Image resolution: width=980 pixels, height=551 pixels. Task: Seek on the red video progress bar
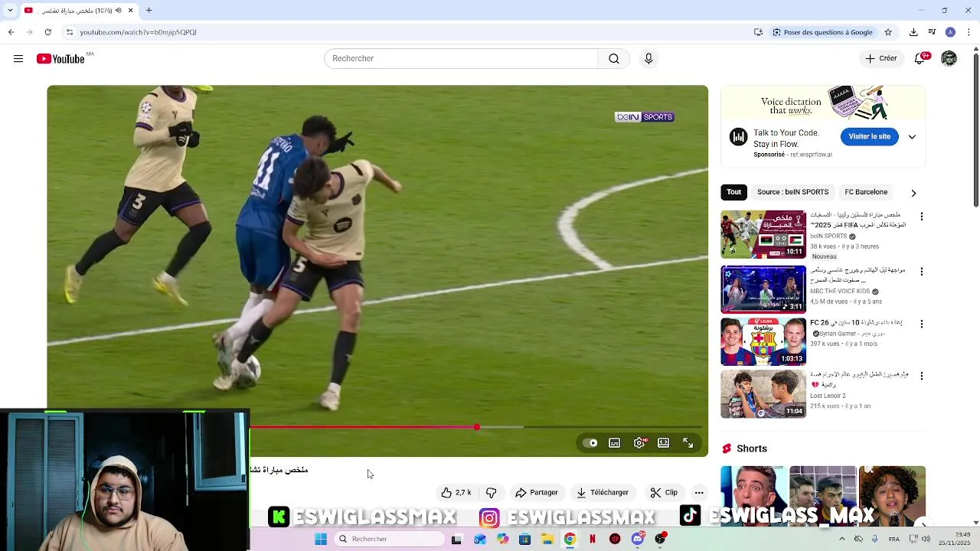(x=475, y=427)
